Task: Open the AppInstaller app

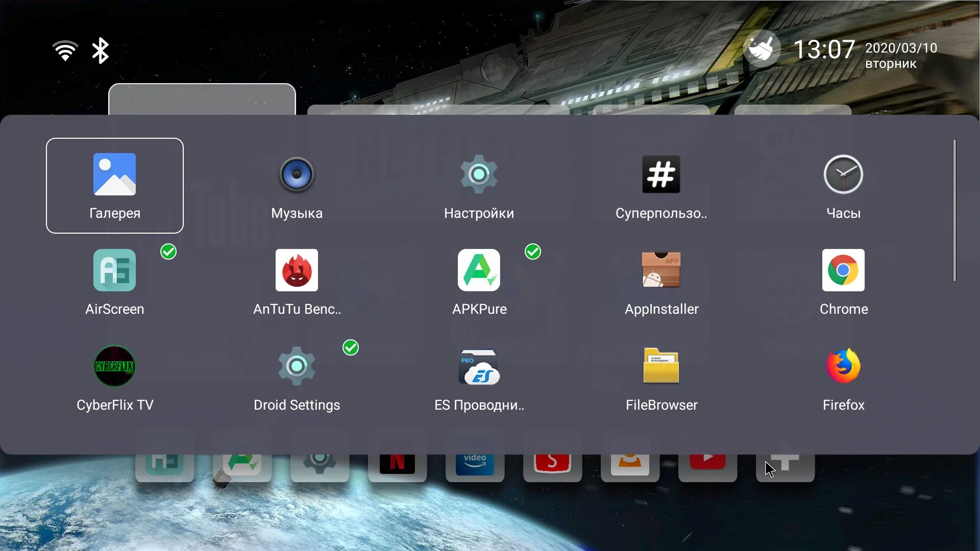Action: 661,281
